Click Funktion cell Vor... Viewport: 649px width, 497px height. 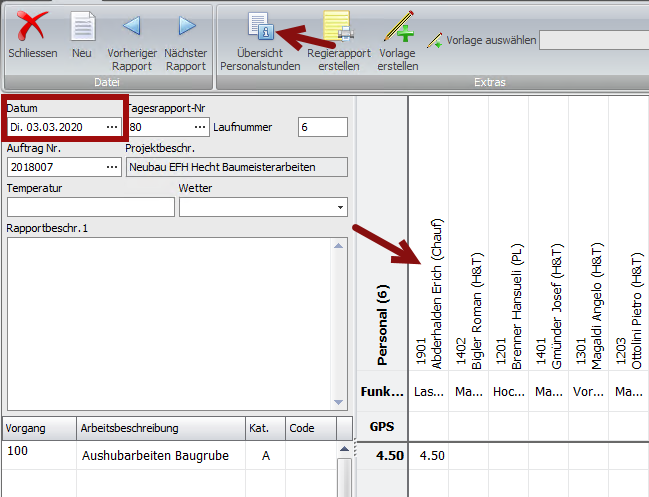pyautogui.click(x=589, y=391)
